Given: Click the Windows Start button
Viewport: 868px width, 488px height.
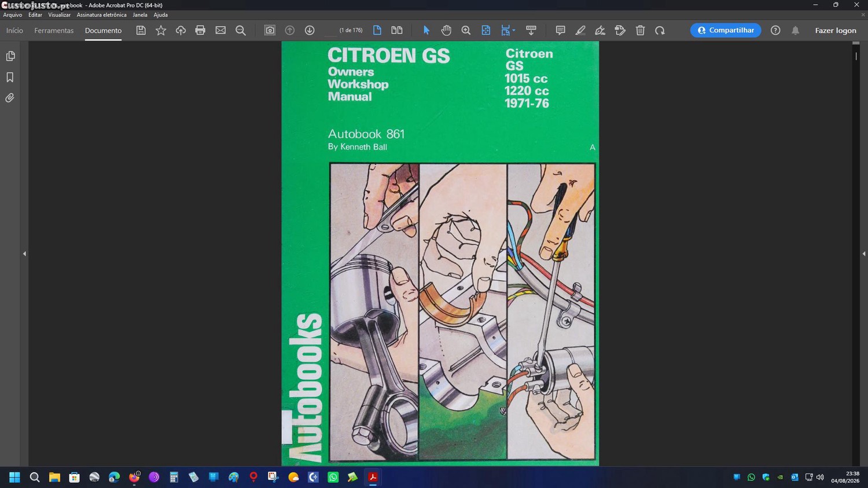Looking at the screenshot, I should click(x=14, y=477).
